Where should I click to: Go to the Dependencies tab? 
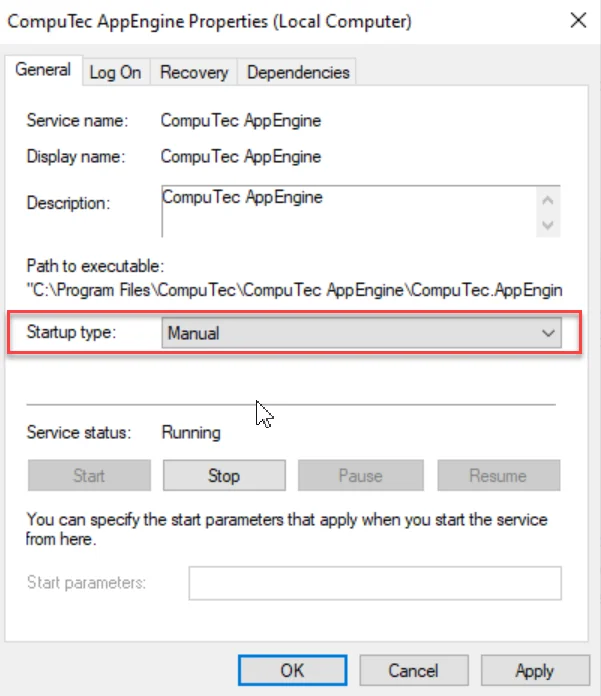pyautogui.click(x=298, y=72)
